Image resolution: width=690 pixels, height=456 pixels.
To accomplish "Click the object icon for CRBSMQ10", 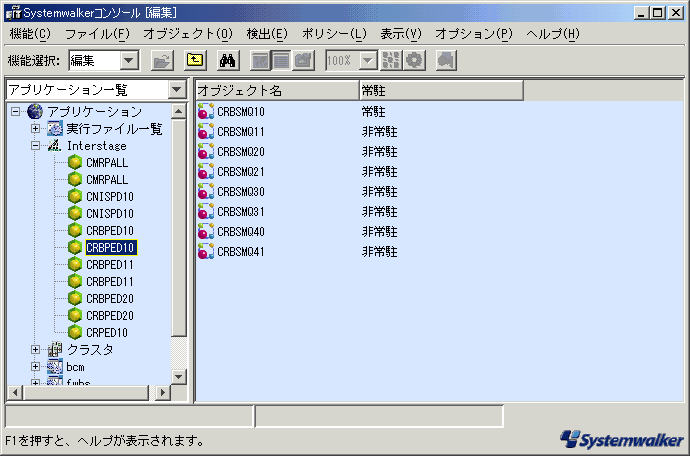I will pos(206,111).
